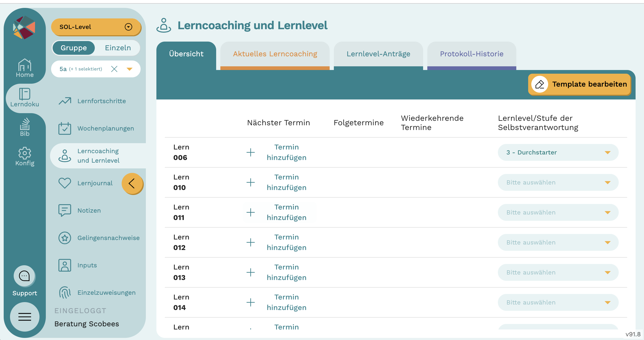Viewport: 644px width, 340px height.
Task: Click the Lerncoaching und Lernlevel page title
Action: pos(252,26)
